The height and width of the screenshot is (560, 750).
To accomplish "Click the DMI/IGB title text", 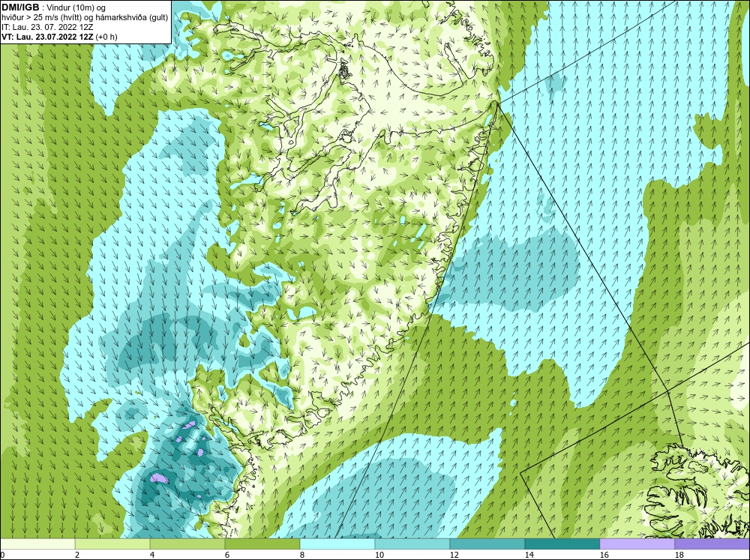I will click(20, 7).
